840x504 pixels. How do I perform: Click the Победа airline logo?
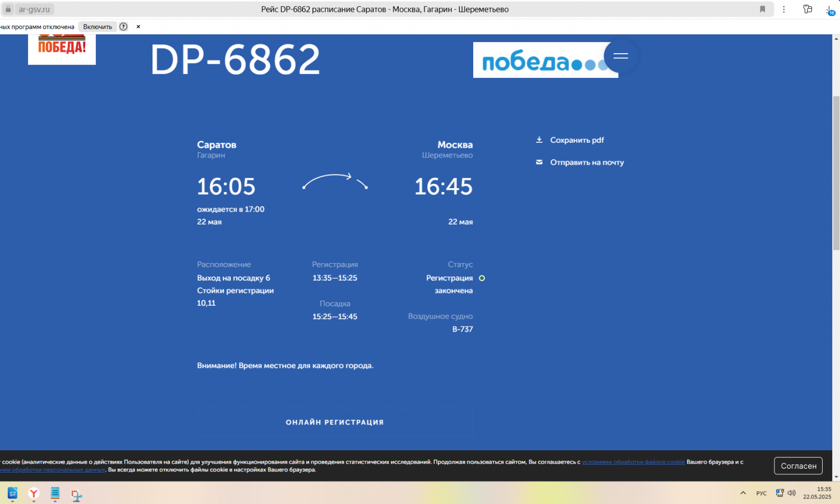coord(545,60)
